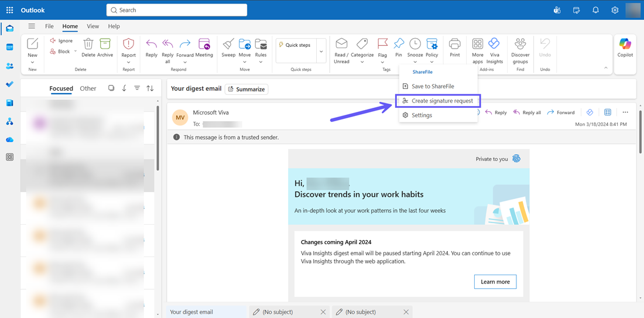Open the Rules dropdown

(261, 61)
